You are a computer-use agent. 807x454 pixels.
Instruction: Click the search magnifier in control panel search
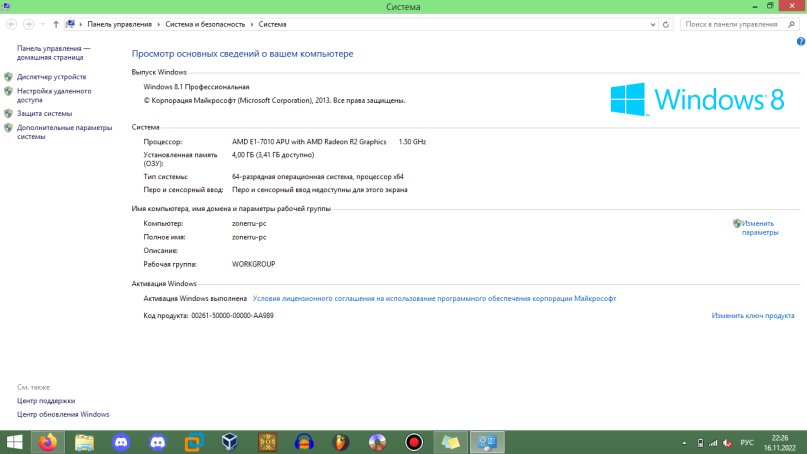coord(792,24)
